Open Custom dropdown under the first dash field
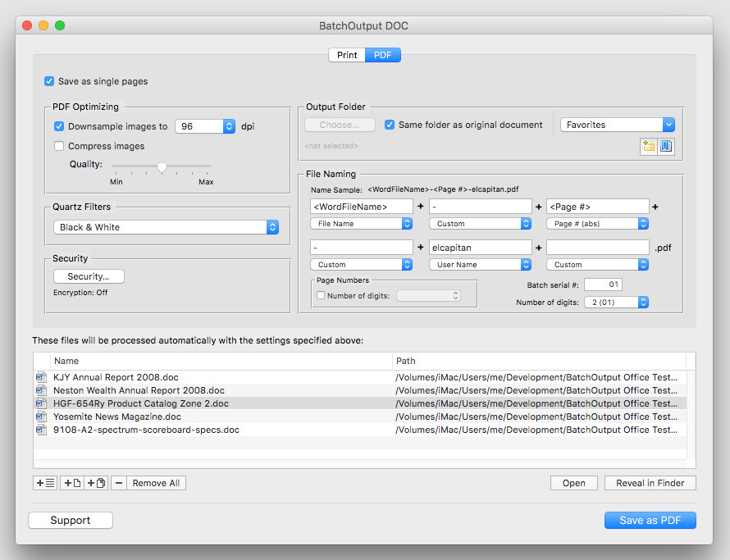This screenshot has height=560, width=730. (480, 224)
